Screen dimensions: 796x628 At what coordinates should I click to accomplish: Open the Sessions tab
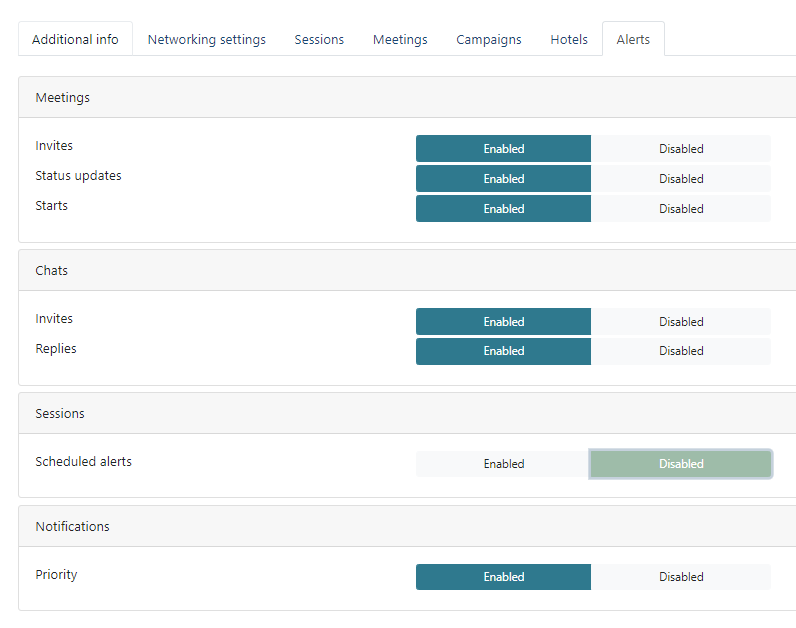point(319,40)
